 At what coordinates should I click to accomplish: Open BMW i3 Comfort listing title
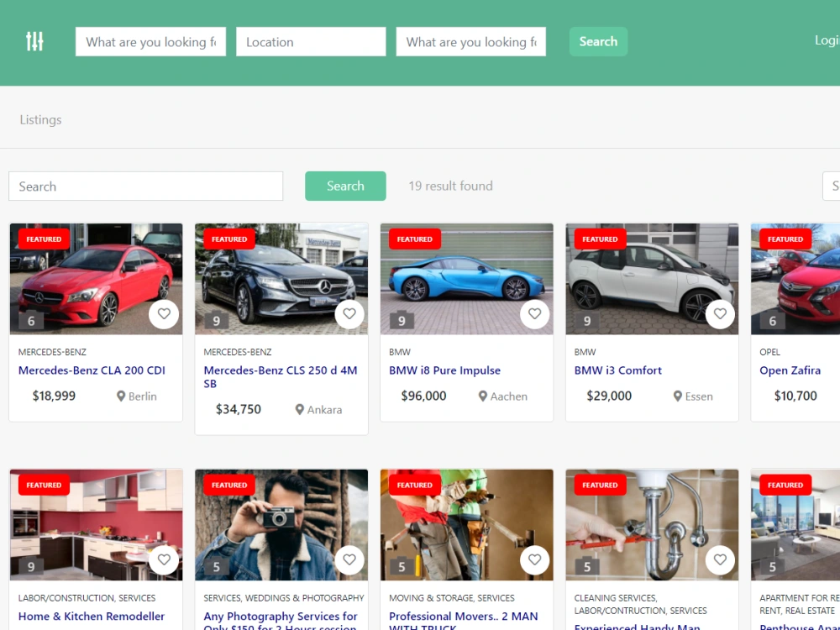pyautogui.click(x=617, y=370)
